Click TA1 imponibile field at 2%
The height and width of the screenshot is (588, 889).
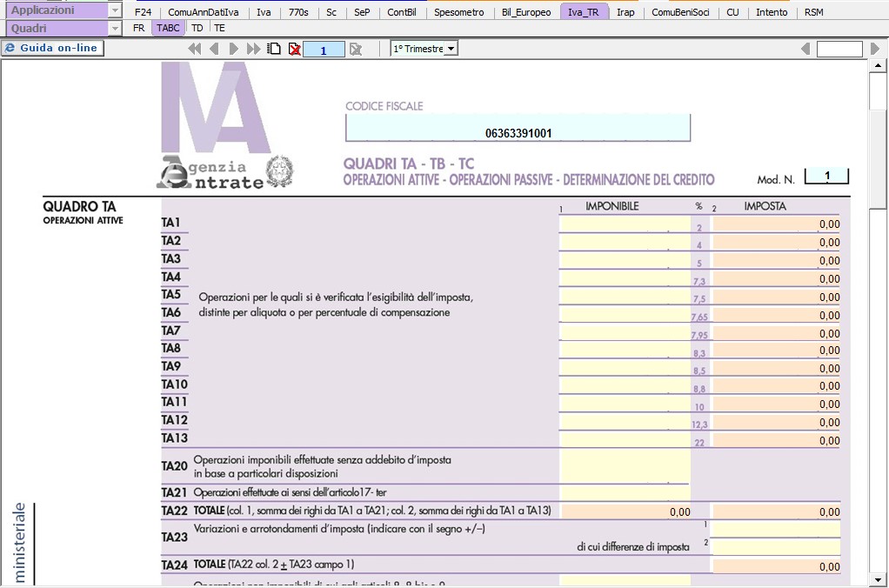tap(625, 224)
